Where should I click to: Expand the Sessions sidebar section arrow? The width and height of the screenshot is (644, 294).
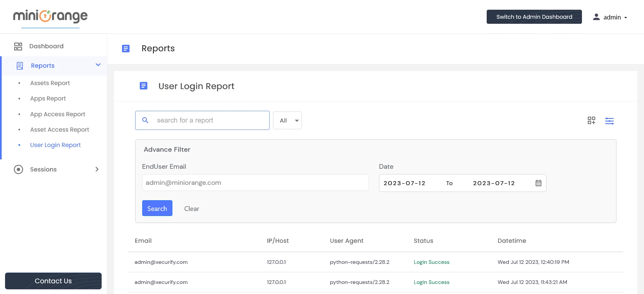click(97, 169)
